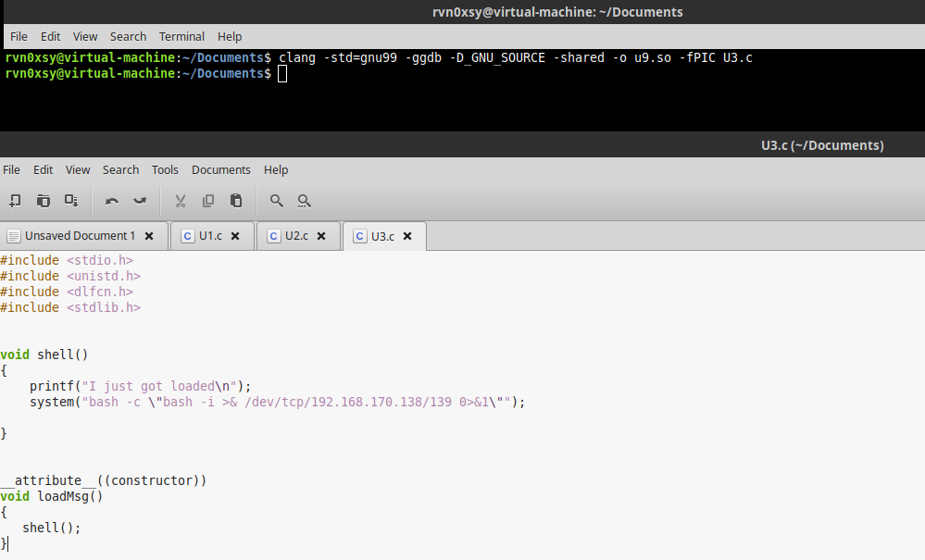Redo the last undone edit
925x560 pixels.
tap(140, 201)
